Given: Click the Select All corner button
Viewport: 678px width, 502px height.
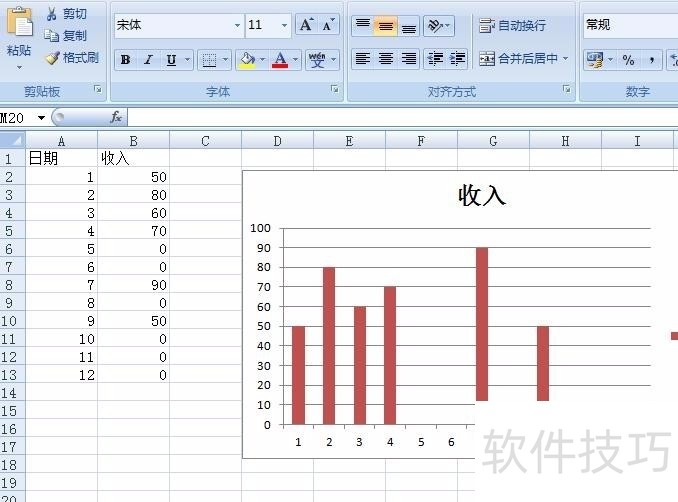Looking at the screenshot, I should [13, 141].
